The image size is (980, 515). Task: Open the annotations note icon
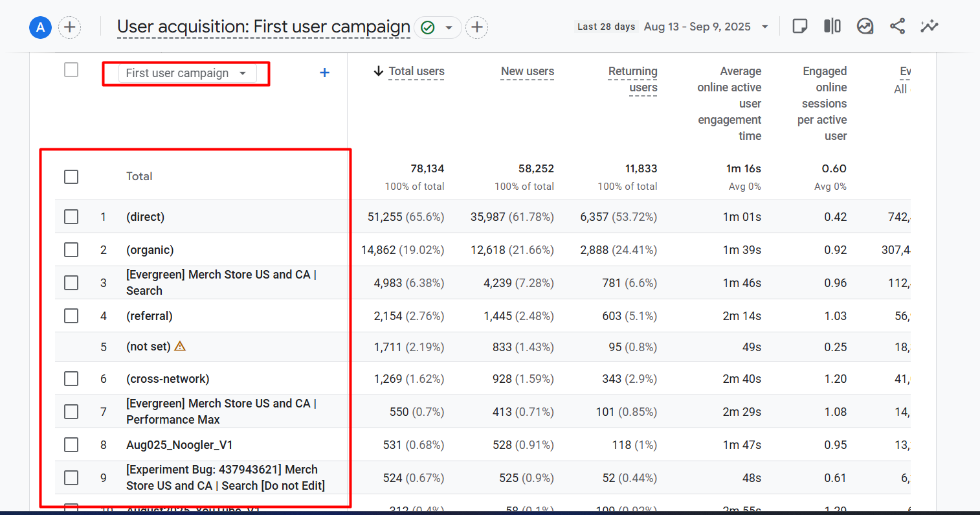click(x=800, y=27)
